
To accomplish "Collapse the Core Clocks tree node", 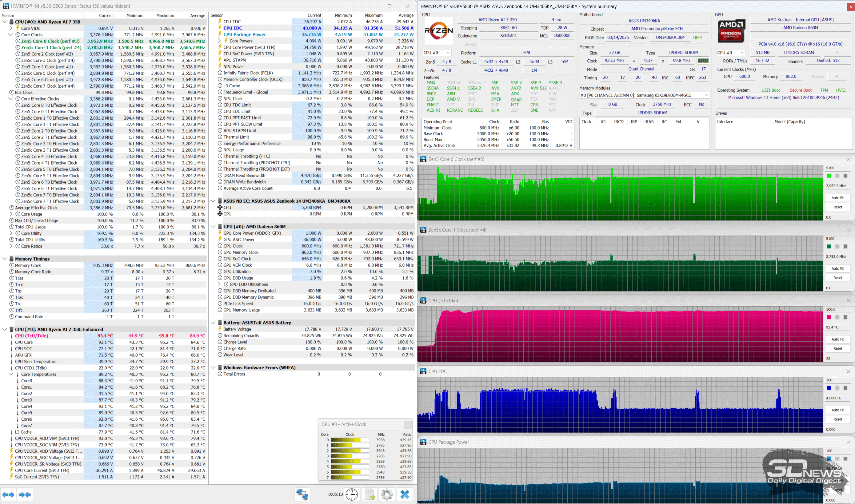I will 11,35.
